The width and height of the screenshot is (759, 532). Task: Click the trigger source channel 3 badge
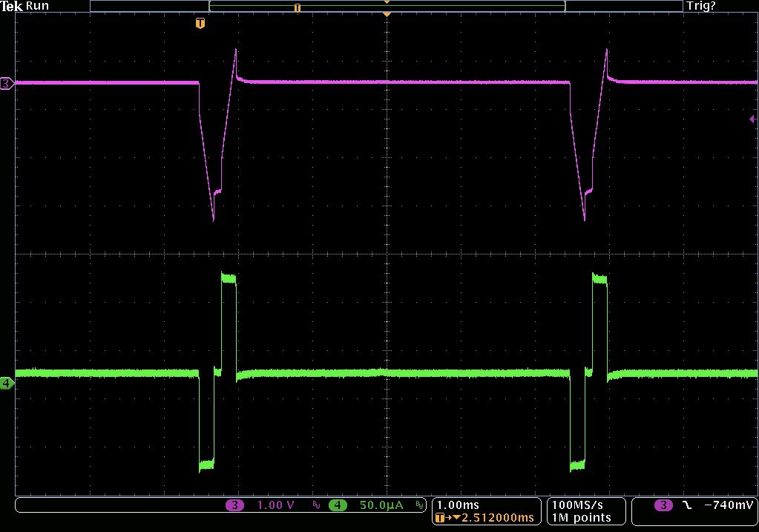click(663, 505)
